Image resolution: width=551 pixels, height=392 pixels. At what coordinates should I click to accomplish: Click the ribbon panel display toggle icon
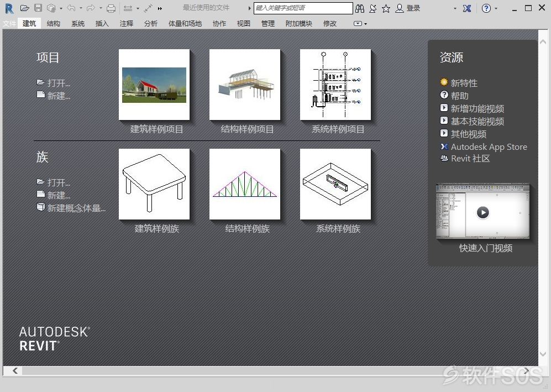coord(358,24)
